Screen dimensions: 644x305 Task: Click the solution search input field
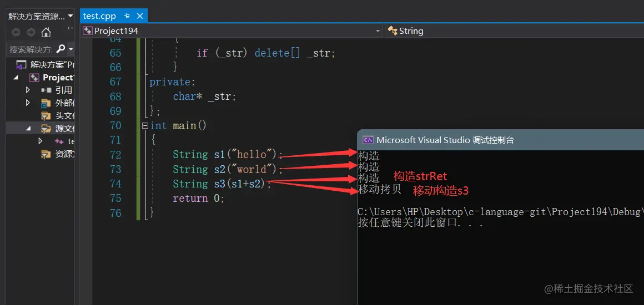(x=31, y=49)
